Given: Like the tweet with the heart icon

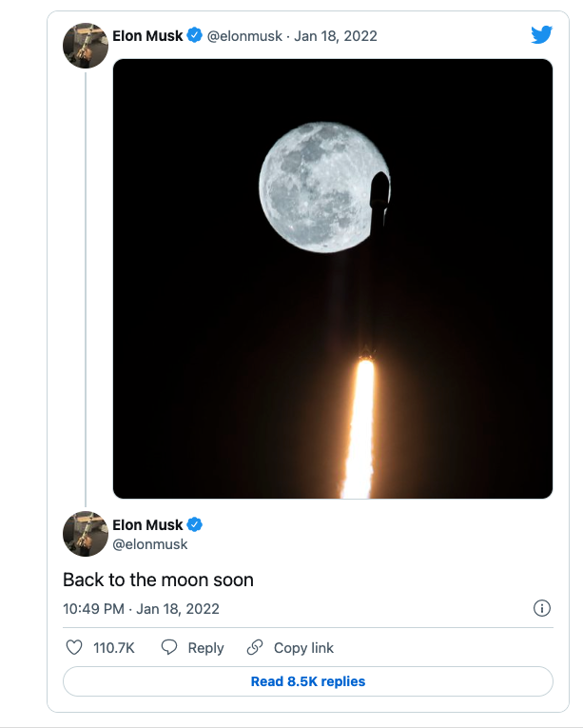Looking at the screenshot, I should coord(74,648).
